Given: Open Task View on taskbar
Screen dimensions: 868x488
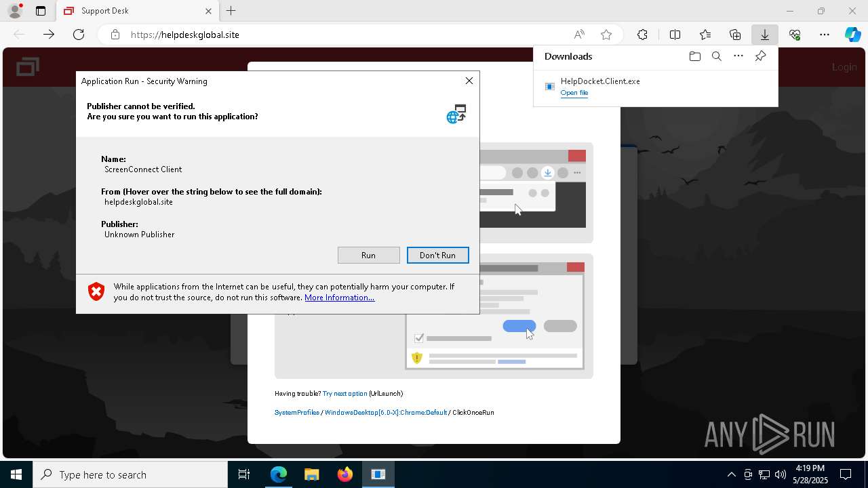Looking at the screenshot, I should point(244,474).
